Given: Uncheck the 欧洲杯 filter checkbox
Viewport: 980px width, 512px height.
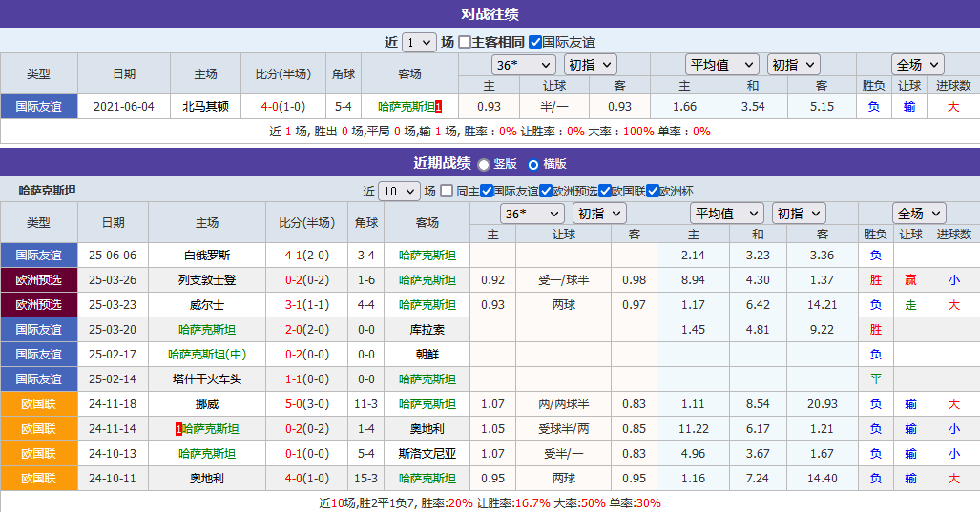Looking at the screenshot, I should (x=653, y=191).
